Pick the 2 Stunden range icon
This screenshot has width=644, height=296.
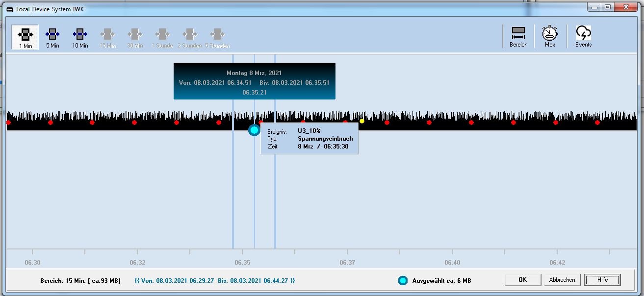(190, 37)
